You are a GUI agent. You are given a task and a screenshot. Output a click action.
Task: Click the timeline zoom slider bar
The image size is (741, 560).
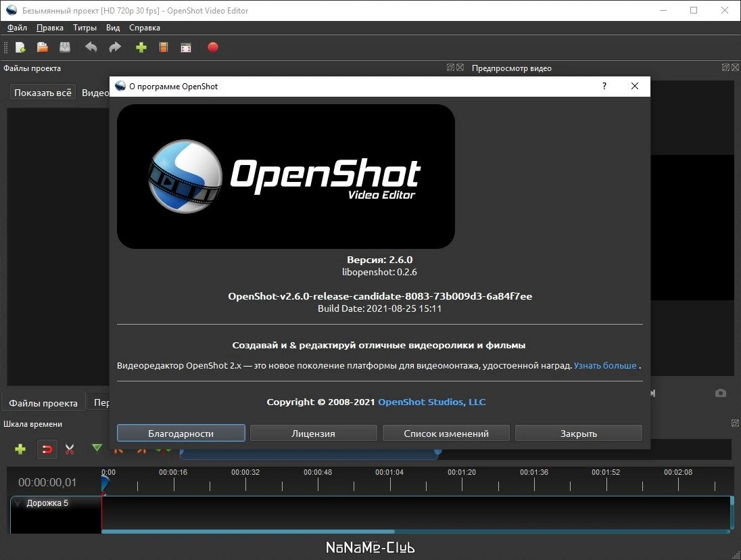tap(310, 454)
